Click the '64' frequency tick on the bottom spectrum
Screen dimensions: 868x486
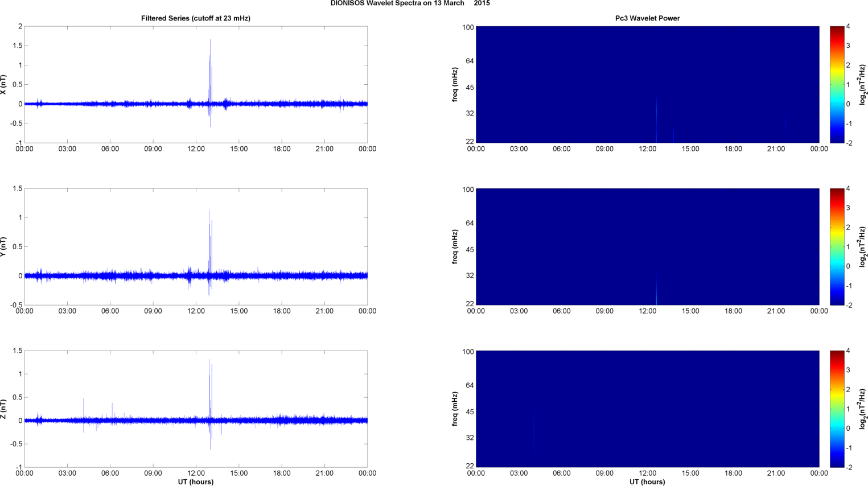click(x=470, y=386)
